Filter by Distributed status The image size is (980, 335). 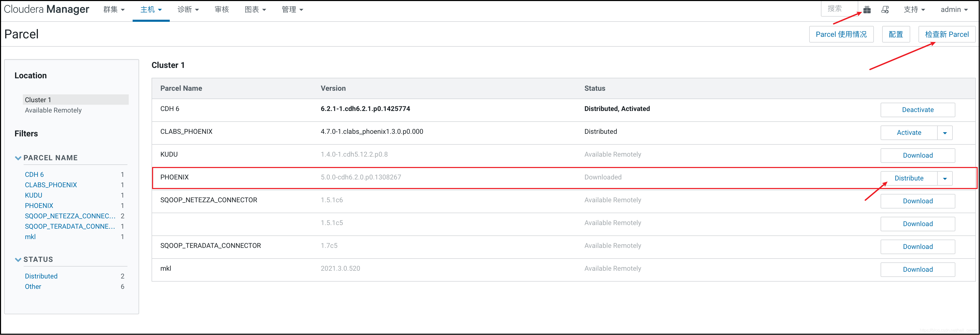pyautogui.click(x=41, y=276)
